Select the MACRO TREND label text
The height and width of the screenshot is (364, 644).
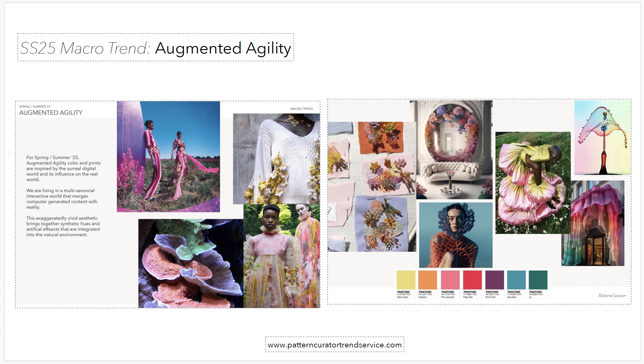click(x=302, y=109)
